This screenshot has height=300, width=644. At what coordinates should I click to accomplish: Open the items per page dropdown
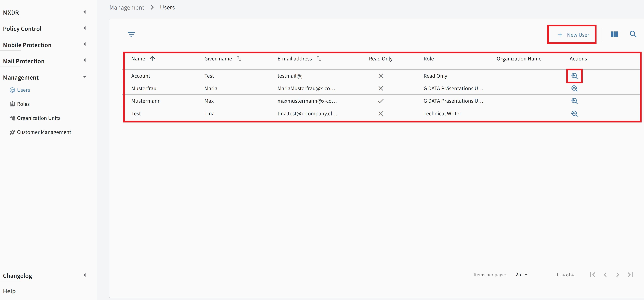(x=521, y=274)
